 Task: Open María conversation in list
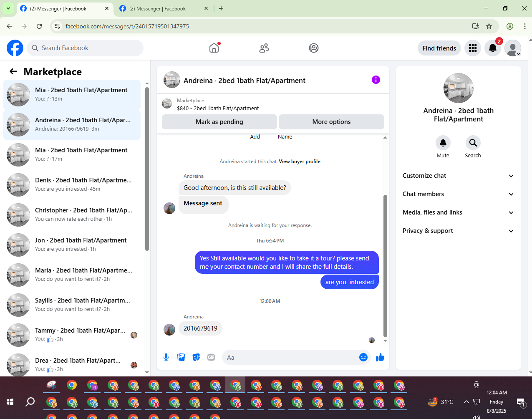(x=72, y=275)
